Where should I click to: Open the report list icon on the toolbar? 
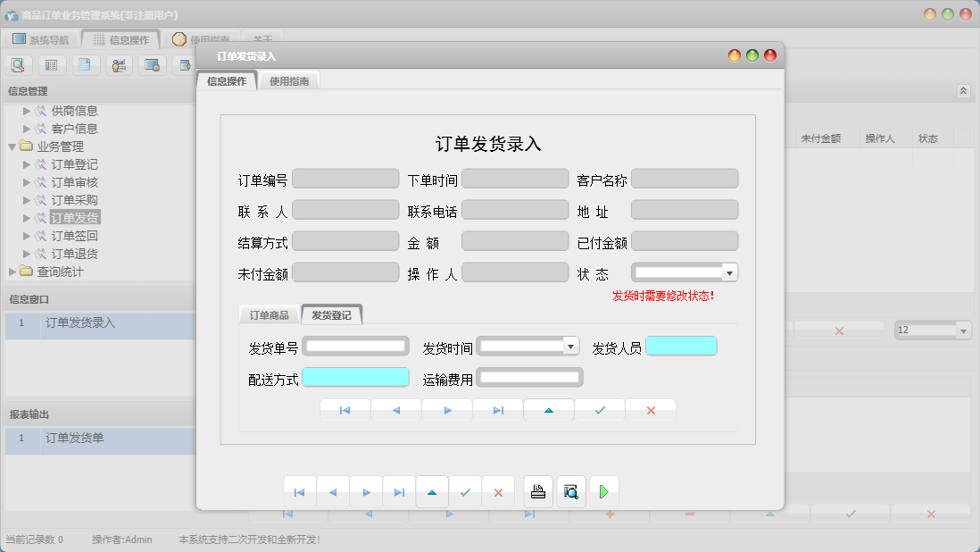52,64
